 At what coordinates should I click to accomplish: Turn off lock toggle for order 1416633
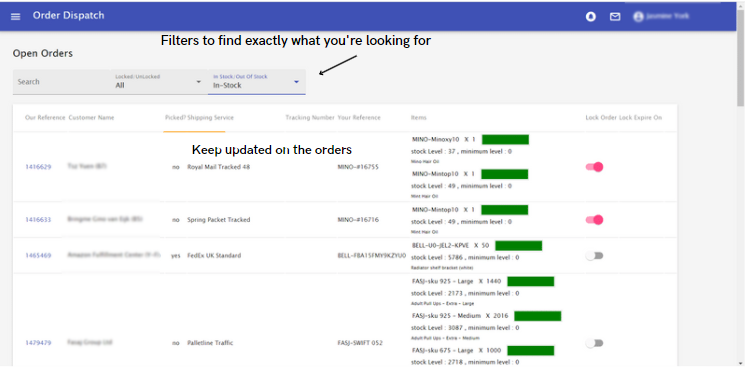[x=595, y=220]
